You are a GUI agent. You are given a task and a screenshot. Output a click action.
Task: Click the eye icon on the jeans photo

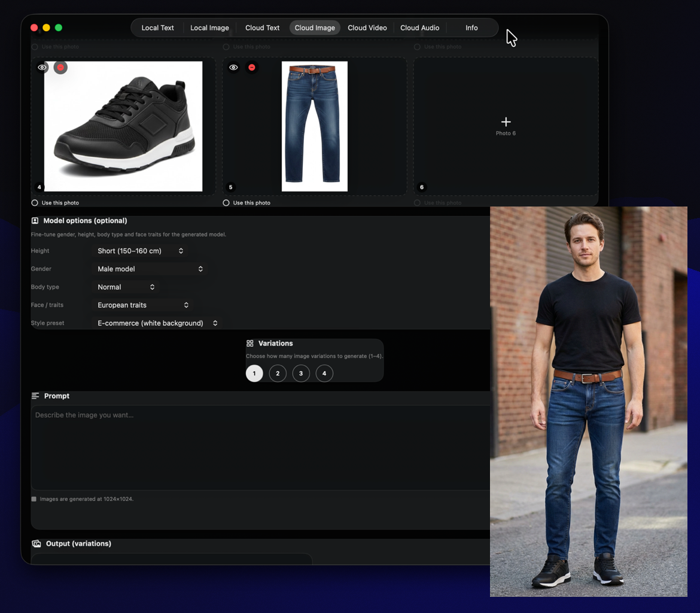tap(233, 68)
